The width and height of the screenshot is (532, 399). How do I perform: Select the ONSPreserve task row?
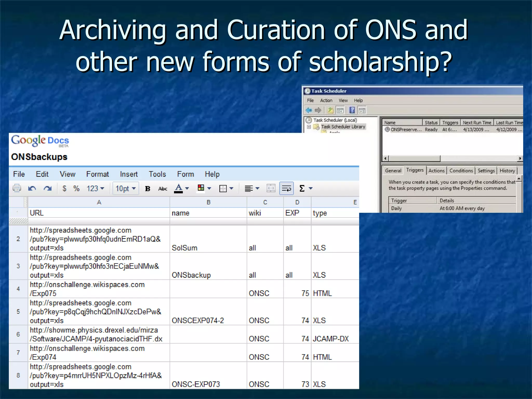pos(453,129)
